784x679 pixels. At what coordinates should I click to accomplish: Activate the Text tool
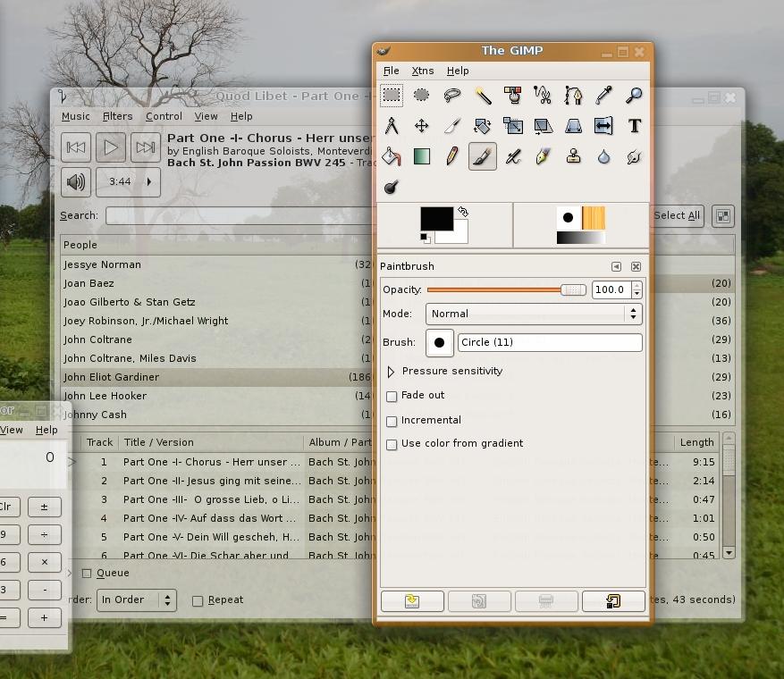click(x=634, y=126)
